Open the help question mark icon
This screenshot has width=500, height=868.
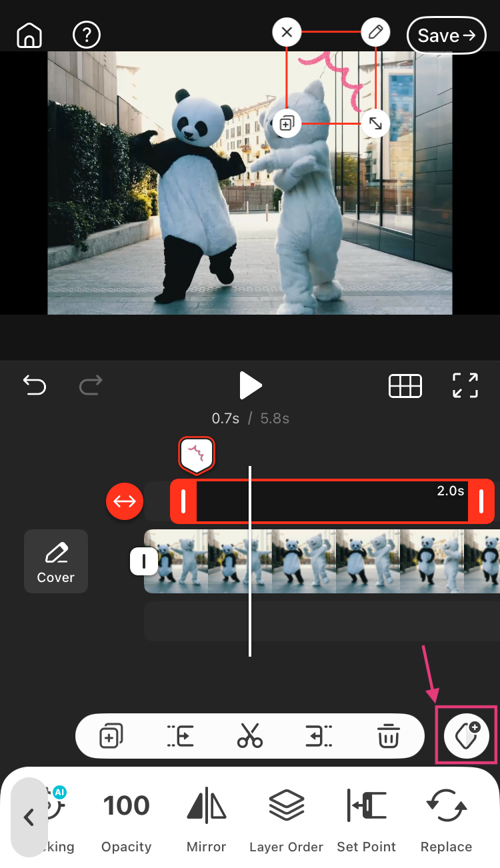pyautogui.click(x=87, y=35)
